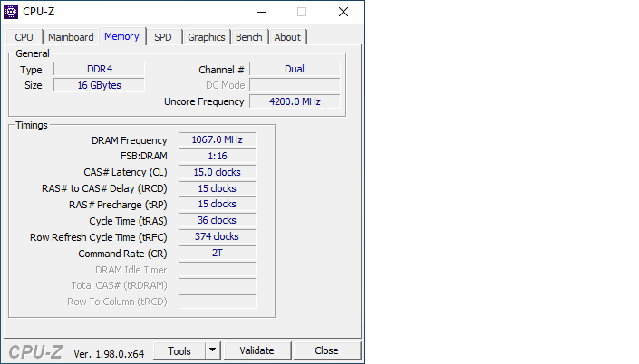
Task: Click the DRAM Frequency value 1067.0 MHz
Action: (x=218, y=139)
